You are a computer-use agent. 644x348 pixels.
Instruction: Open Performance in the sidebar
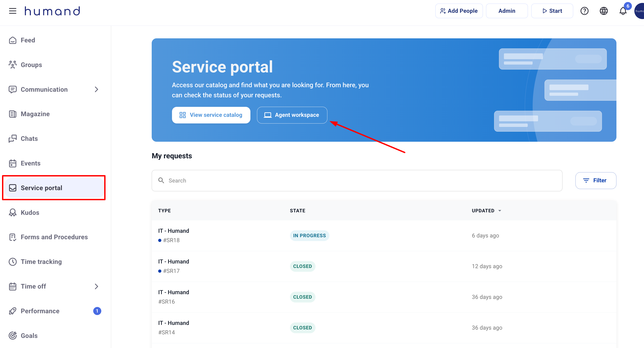pos(40,311)
